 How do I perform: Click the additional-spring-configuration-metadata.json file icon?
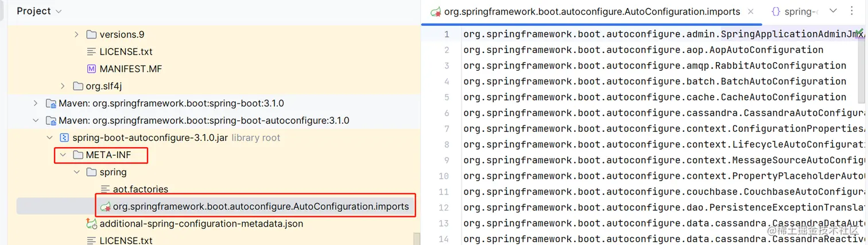pos(91,224)
